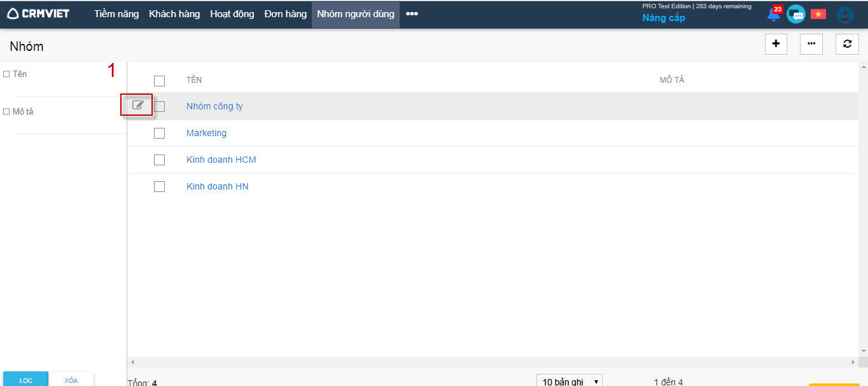This screenshot has width=868, height=386.
Task: Open the user profile avatar
Action: point(844,15)
